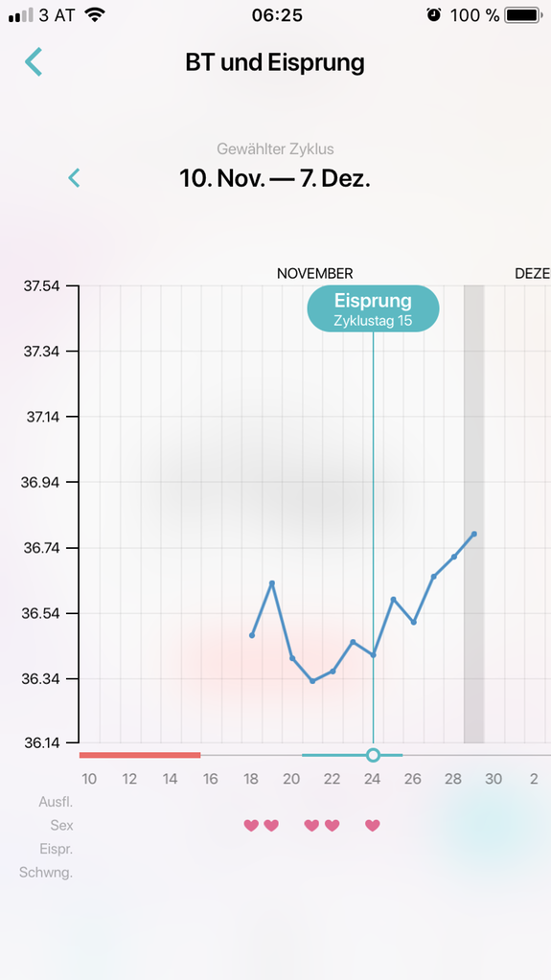Tap the Wi-Fi icon in status bar
This screenshot has width=551, height=980.
click(x=95, y=15)
